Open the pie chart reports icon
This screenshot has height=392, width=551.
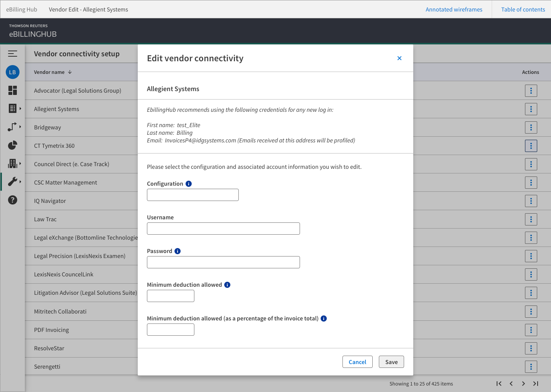coord(13,145)
